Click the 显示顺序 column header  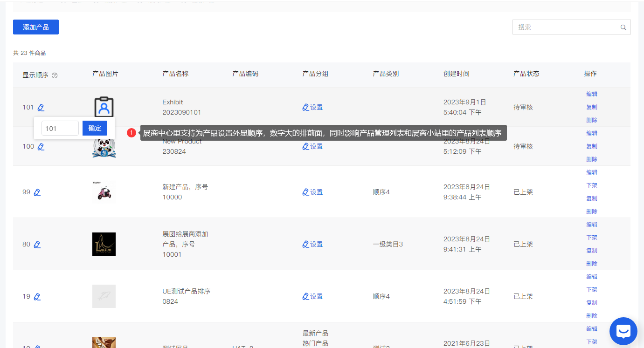coord(35,75)
